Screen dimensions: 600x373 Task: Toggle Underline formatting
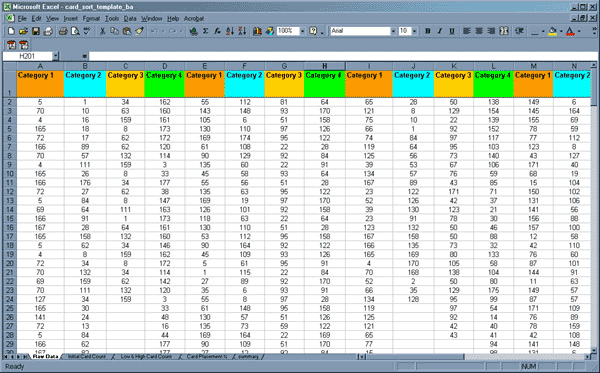452,31
